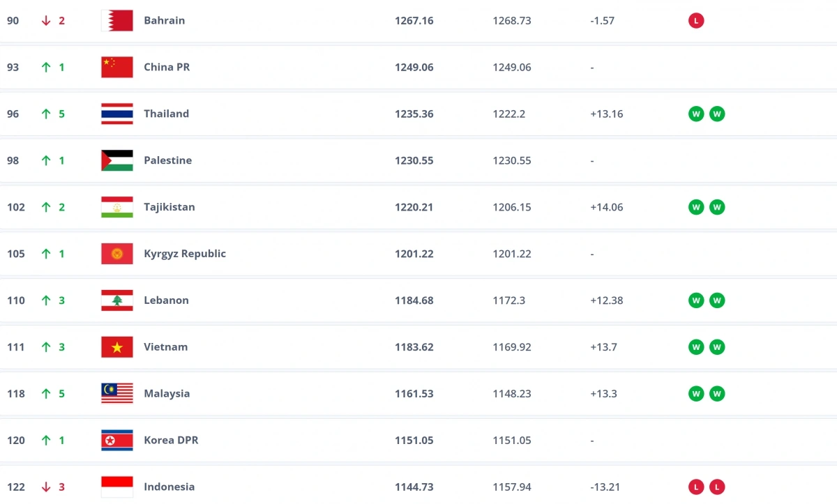Click Thailand's first green W badge

(696, 114)
